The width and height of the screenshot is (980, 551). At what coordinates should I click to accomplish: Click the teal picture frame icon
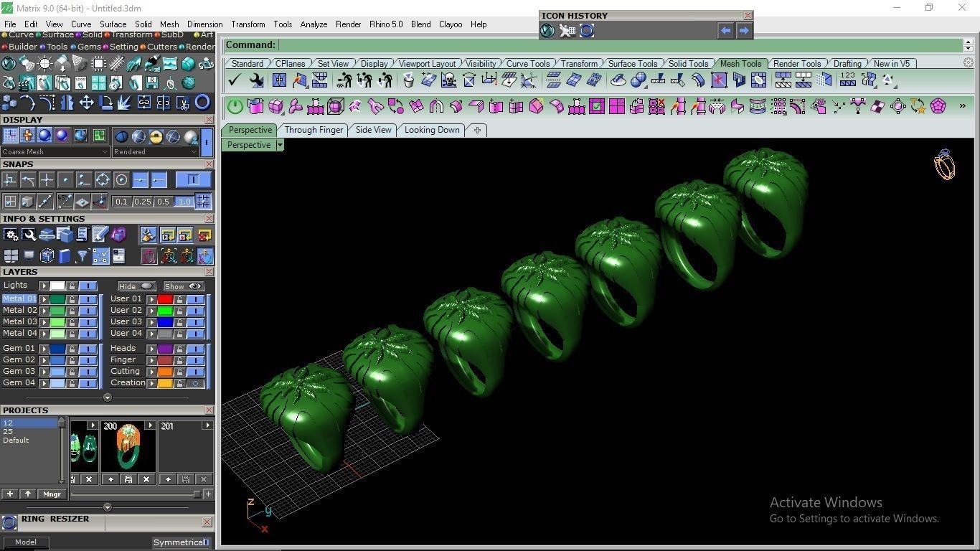[169, 63]
